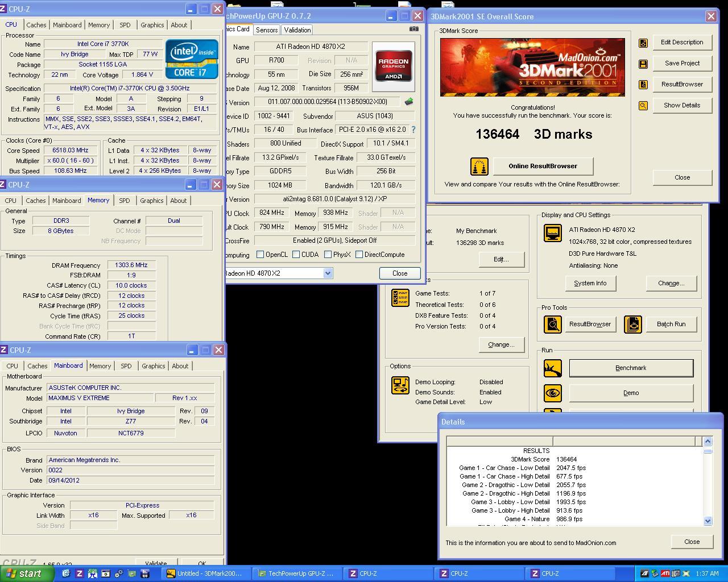Click the ResultBrowser icon in Overall Score window
The image size is (728, 582).
click(x=643, y=85)
